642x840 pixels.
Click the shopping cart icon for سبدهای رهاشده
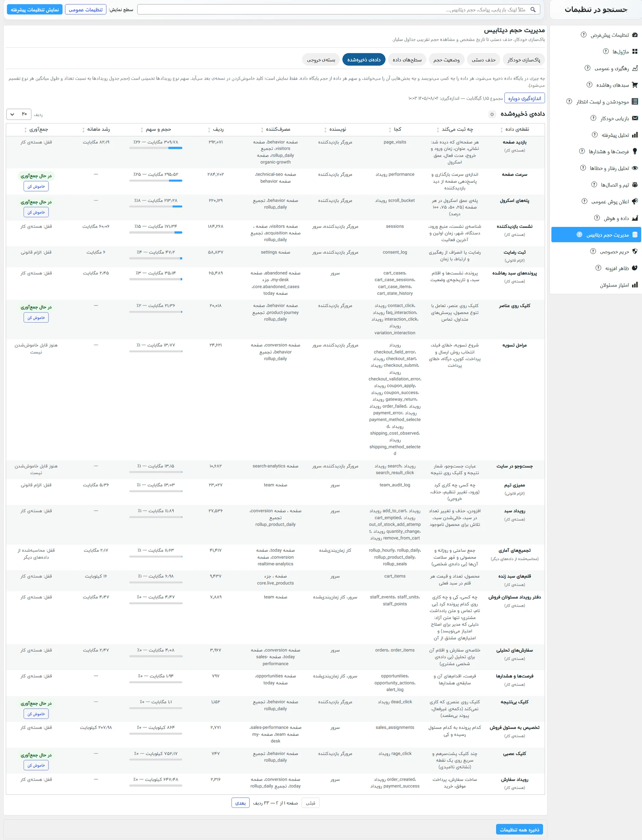pyautogui.click(x=635, y=85)
